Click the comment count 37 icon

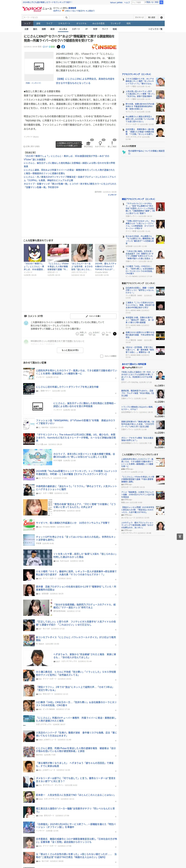tap(45, 47)
